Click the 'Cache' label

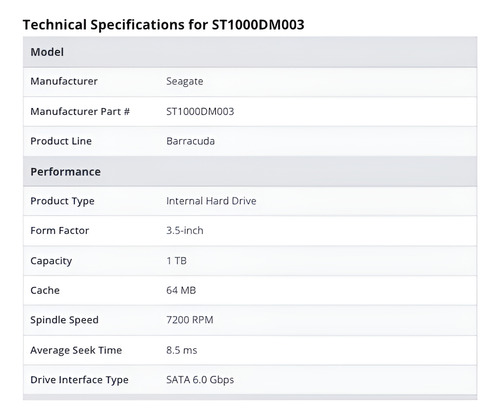(45, 290)
